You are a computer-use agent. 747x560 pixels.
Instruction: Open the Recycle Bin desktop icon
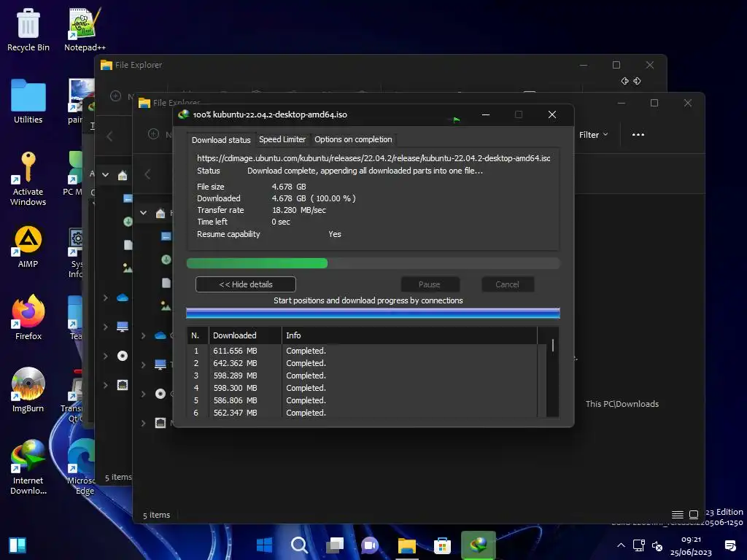[x=28, y=29]
